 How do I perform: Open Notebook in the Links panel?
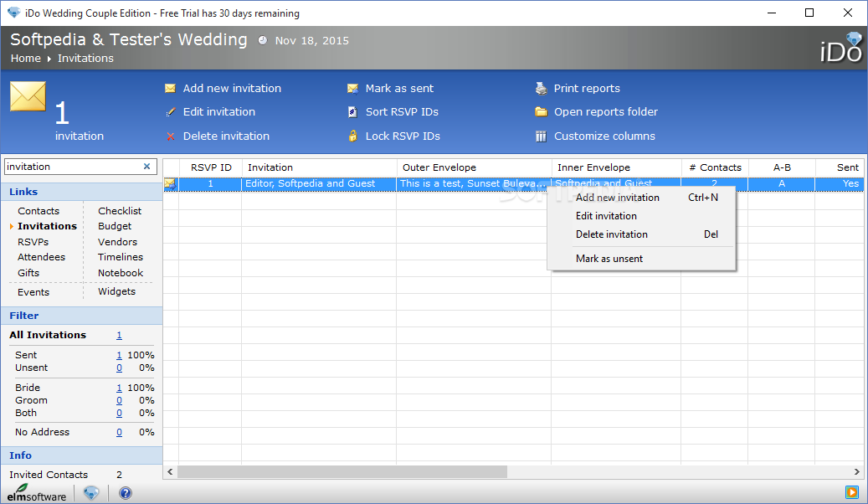pyautogui.click(x=121, y=273)
